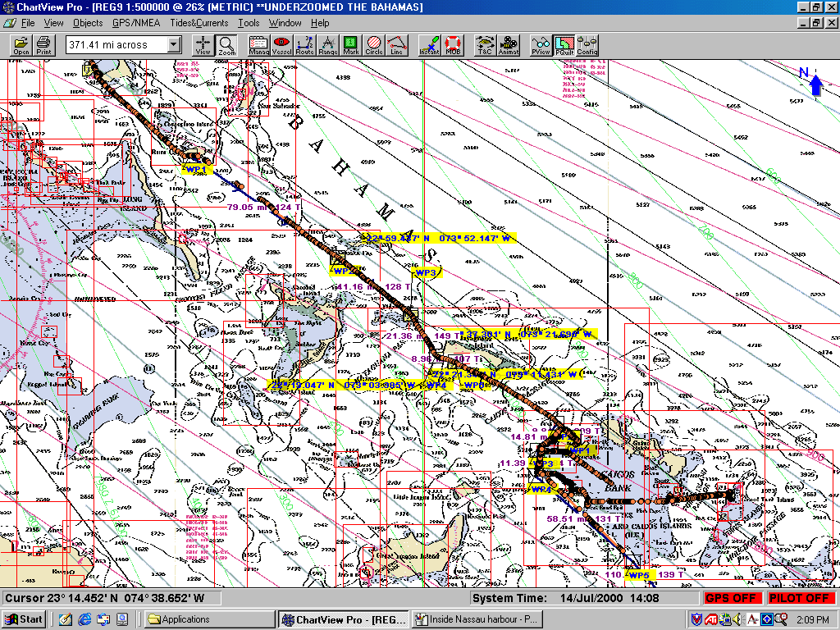Select the Mark tool
Screen dimensions: 840x630
[351, 46]
